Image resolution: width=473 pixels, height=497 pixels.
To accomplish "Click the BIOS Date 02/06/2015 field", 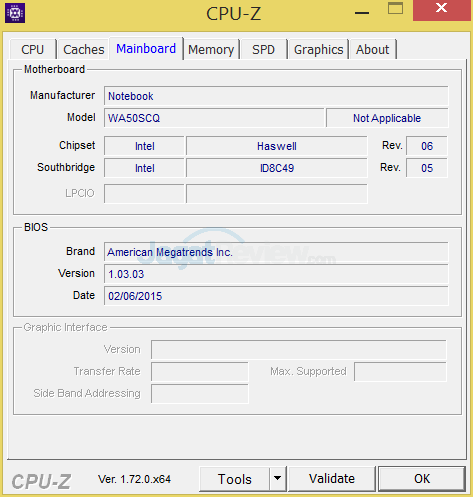I will 276,296.
